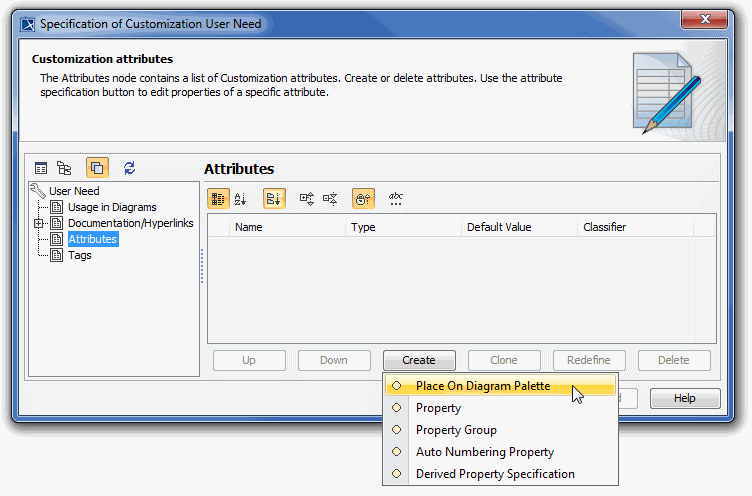Select the Tags tree node
Screen dimensions: 752x496
[x=80, y=255]
